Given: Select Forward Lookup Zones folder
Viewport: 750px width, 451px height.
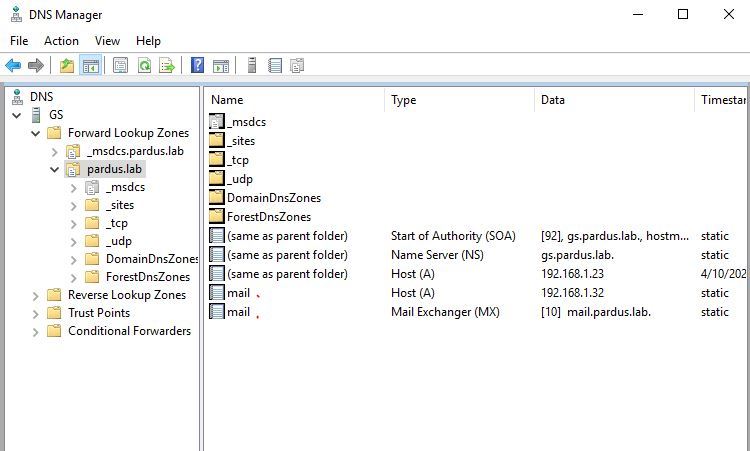Looking at the screenshot, I should coord(128,133).
